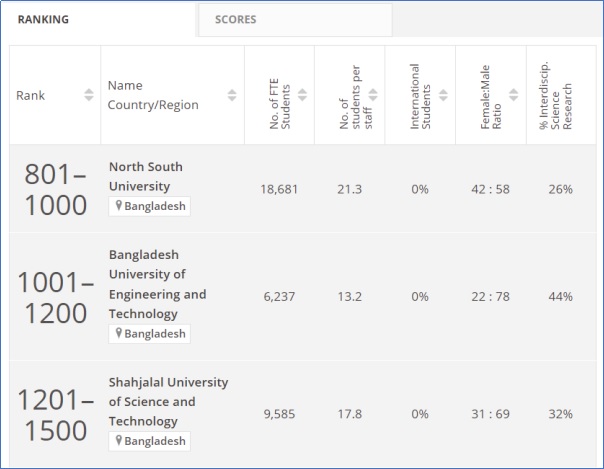Select Female:Male ratio 22 : 78
The height and width of the screenshot is (469, 604).
[490, 297]
